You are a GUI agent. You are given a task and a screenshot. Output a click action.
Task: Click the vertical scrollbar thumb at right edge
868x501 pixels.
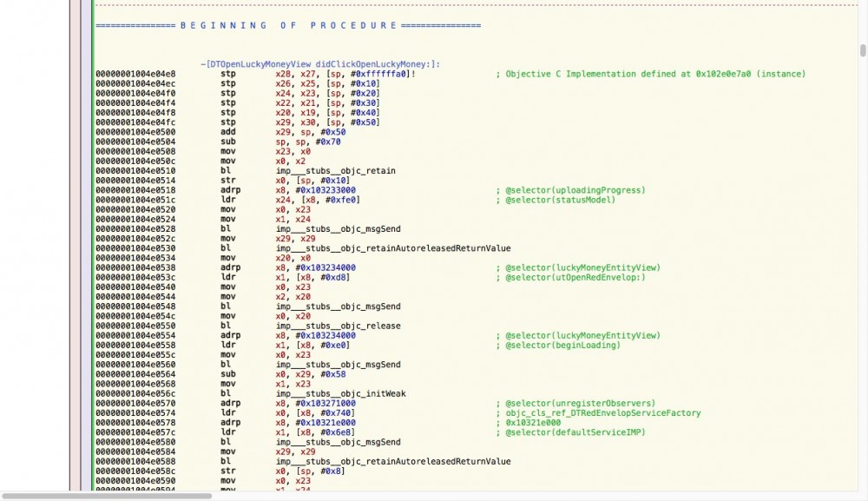(x=863, y=50)
